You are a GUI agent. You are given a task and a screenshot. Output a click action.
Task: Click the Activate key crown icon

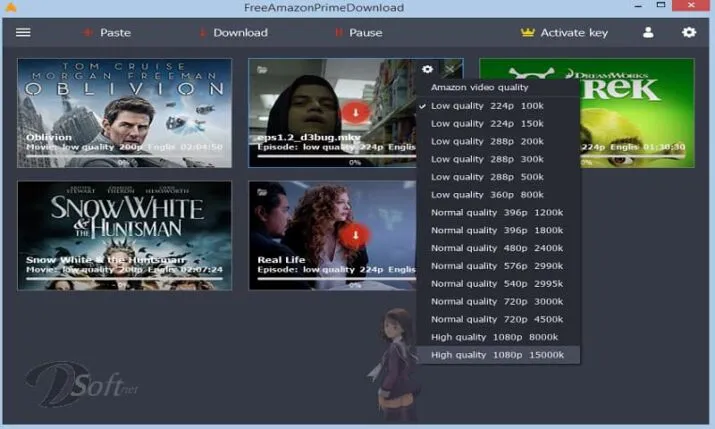coord(528,32)
